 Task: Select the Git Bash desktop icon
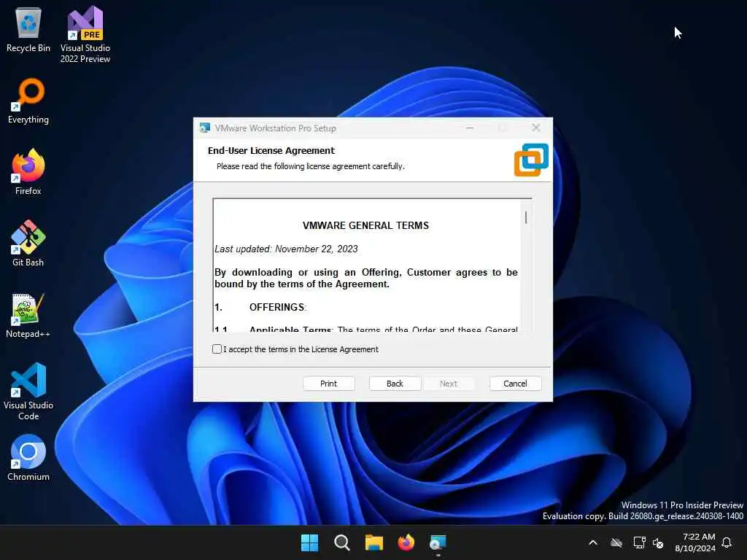click(28, 244)
